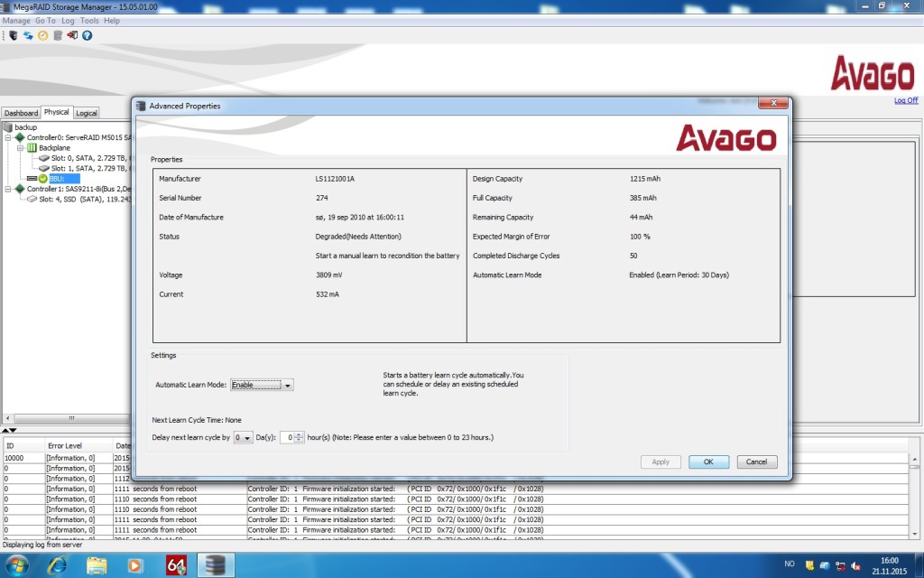The height and width of the screenshot is (578, 924).
Task: Collapse the Backplane tree node
Action: coord(20,147)
